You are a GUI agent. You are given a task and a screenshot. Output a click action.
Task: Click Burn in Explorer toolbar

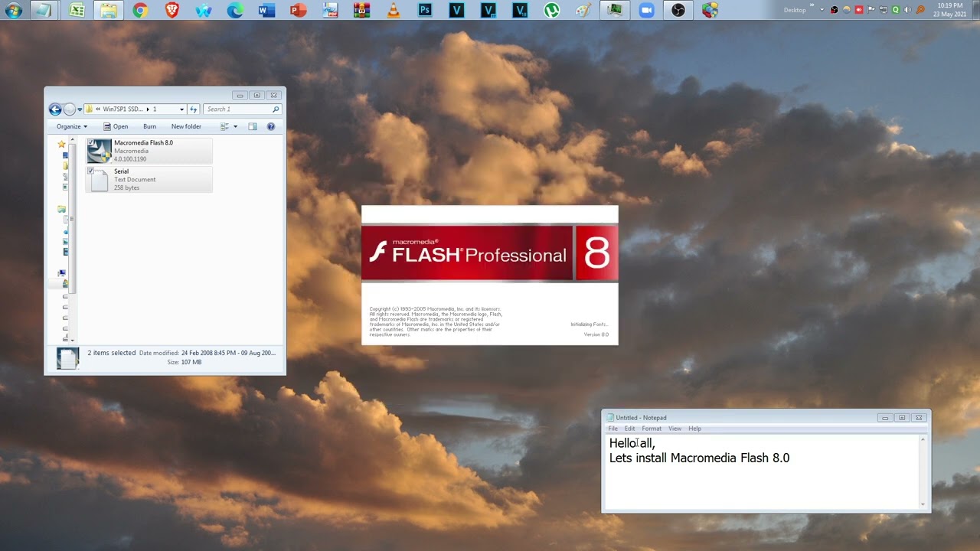tap(149, 126)
